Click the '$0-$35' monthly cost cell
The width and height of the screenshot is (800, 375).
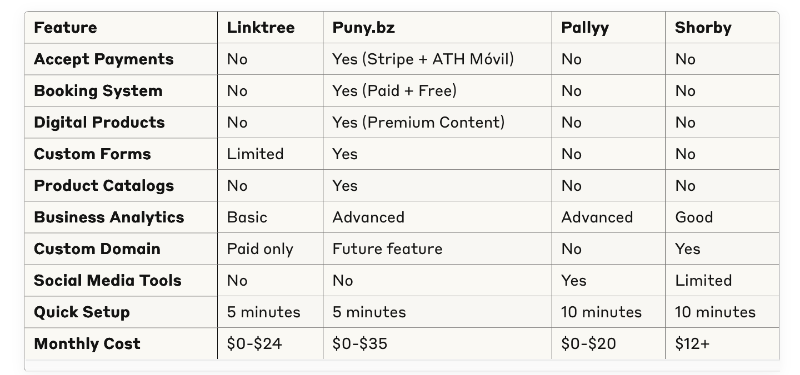360,344
